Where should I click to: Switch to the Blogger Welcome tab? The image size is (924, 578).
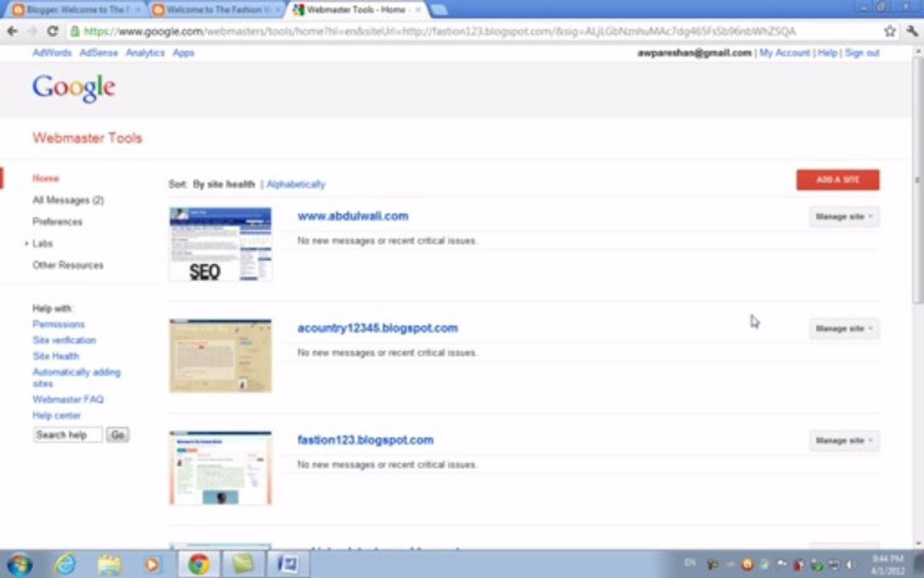click(77, 10)
